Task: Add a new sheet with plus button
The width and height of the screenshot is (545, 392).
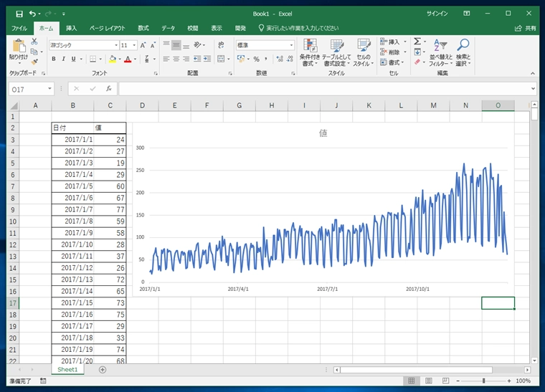Action: coord(103,370)
